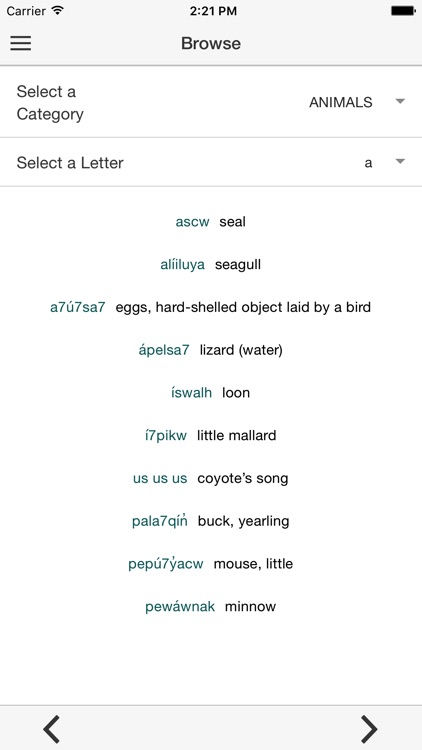422x750 pixels.
Task: Go to previous page with left chevron
Action: 51,729
